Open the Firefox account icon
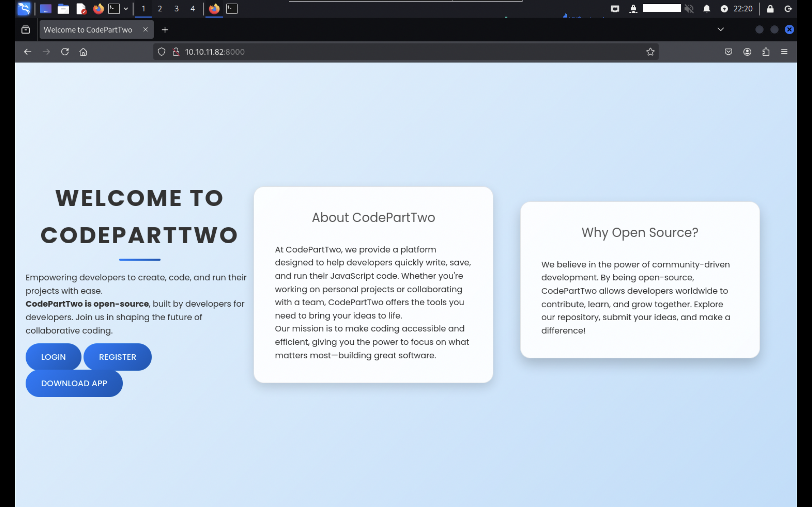The width and height of the screenshot is (812, 507). [747, 52]
